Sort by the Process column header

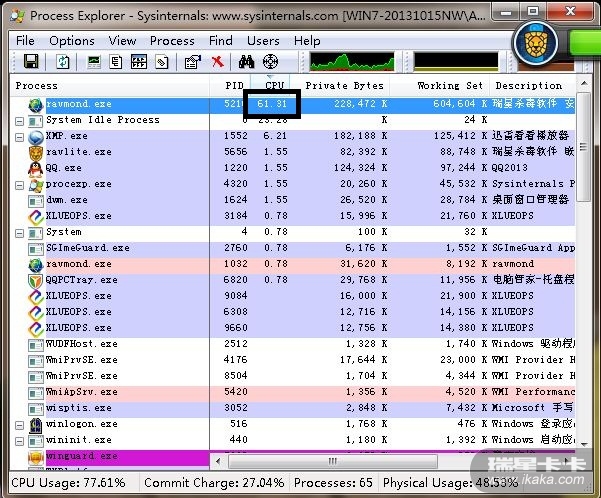click(109, 85)
